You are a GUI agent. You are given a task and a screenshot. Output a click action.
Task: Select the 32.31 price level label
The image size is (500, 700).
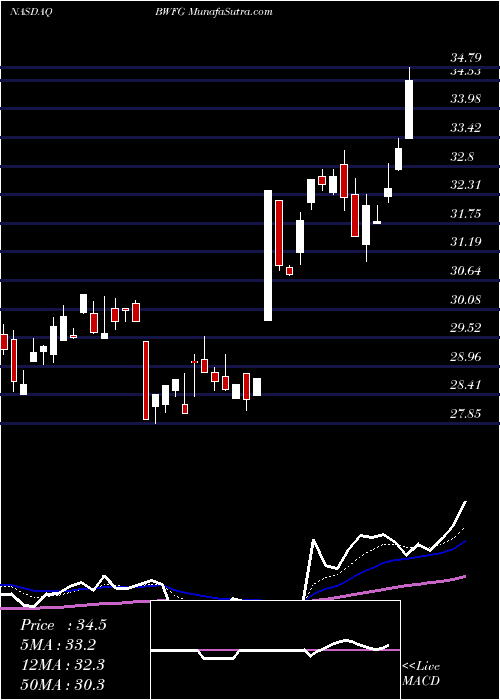coord(466,184)
